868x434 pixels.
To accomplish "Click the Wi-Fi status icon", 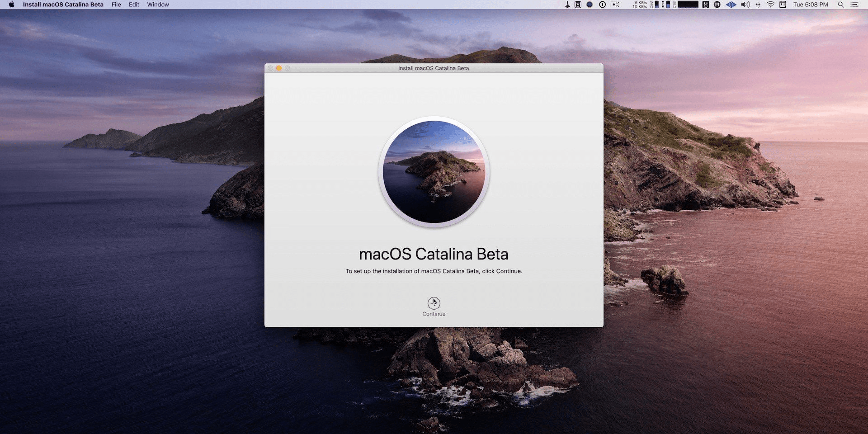I will 771,5.
